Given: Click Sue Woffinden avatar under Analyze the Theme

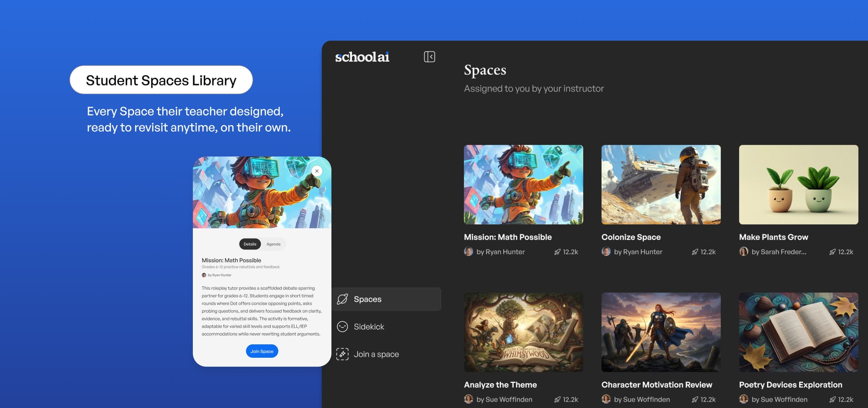Looking at the screenshot, I should click(x=468, y=399).
